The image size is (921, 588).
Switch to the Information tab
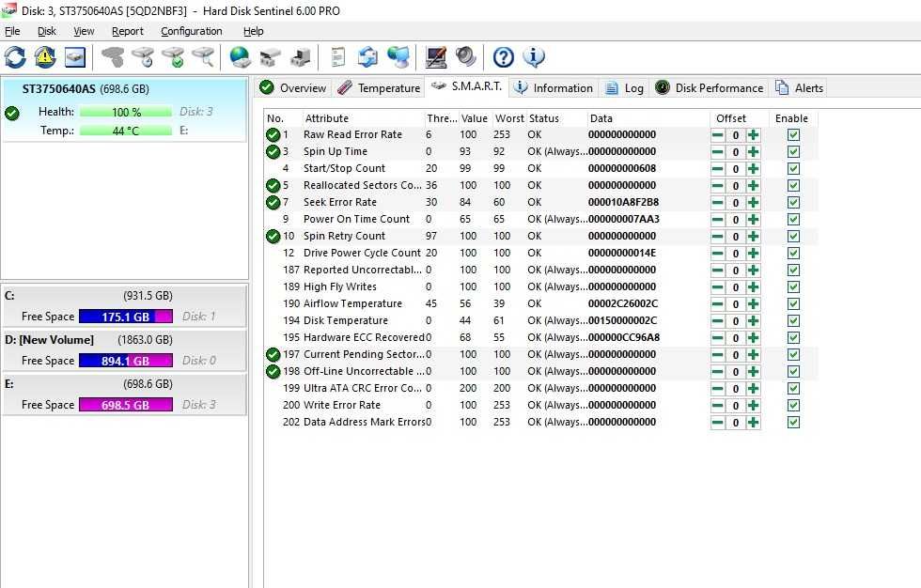(x=554, y=88)
